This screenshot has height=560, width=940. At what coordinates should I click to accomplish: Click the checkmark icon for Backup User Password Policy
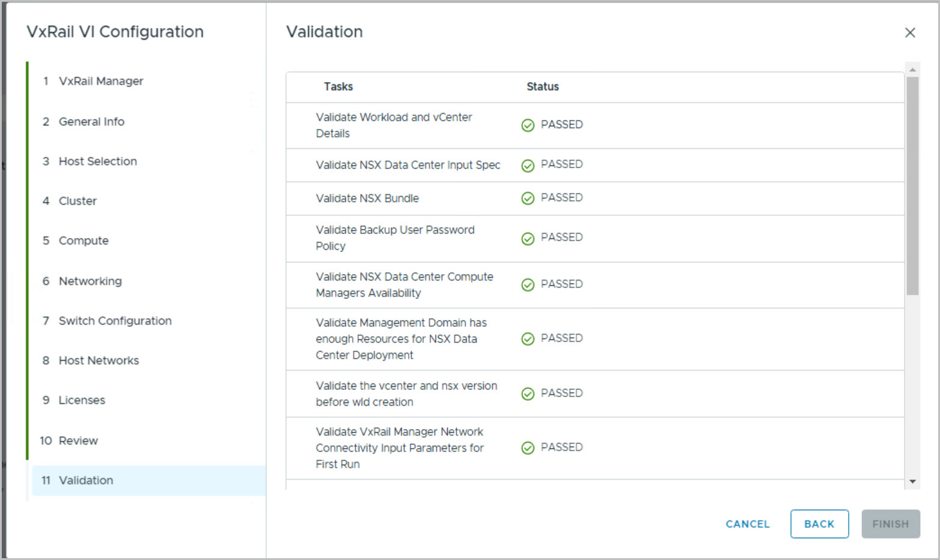528,239
